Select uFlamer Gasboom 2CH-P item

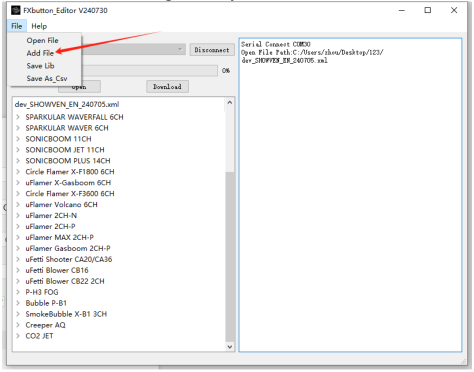tap(68, 248)
